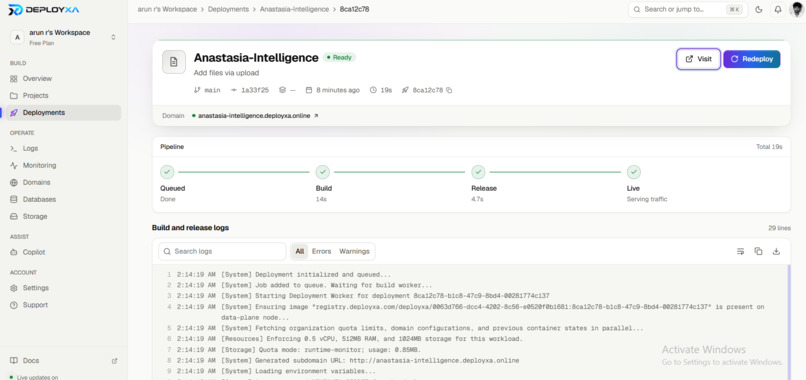This screenshot has width=806, height=380.
Task: Click in the Search logs field
Action: [x=222, y=251]
